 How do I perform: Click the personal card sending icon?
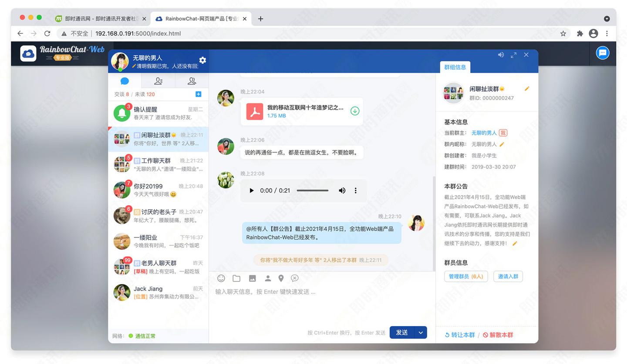click(267, 278)
